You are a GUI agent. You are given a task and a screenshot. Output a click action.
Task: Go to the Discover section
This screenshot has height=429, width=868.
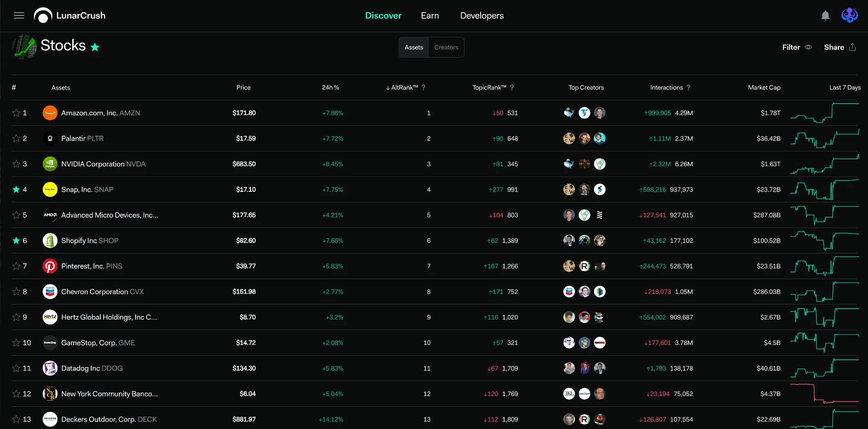point(383,16)
